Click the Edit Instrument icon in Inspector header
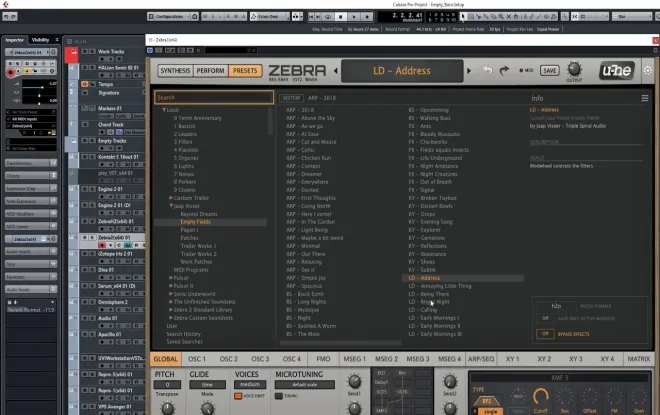The width and height of the screenshot is (660, 415). tap(53, 52)
